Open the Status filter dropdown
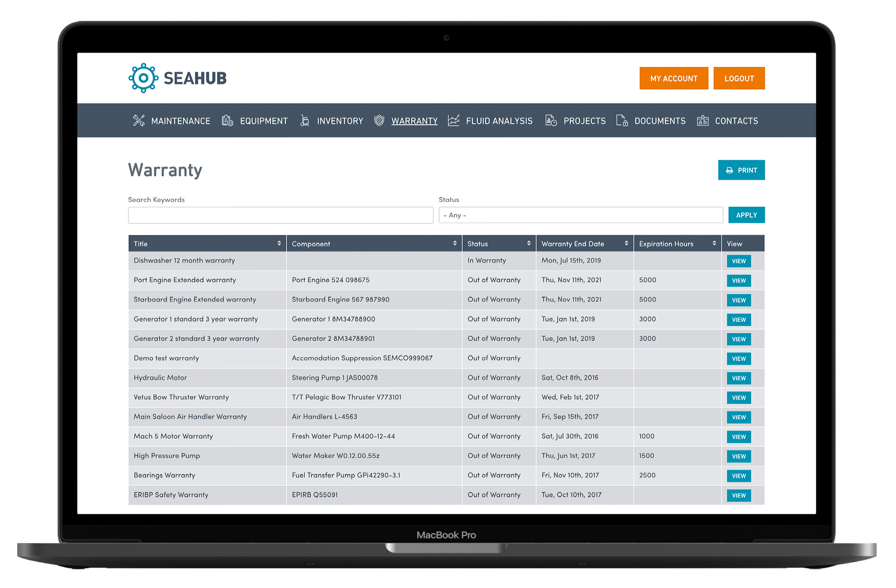896x588 pixels. (x=581, y=215)
